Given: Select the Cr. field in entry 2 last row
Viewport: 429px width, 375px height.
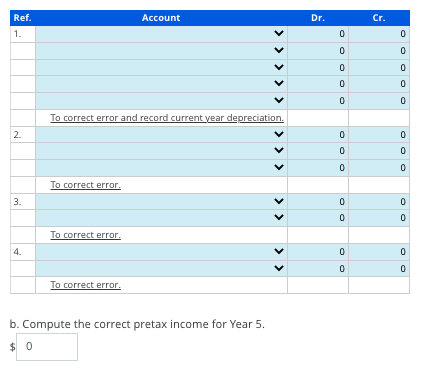Looking at the screenshot, I should (379, 168).
